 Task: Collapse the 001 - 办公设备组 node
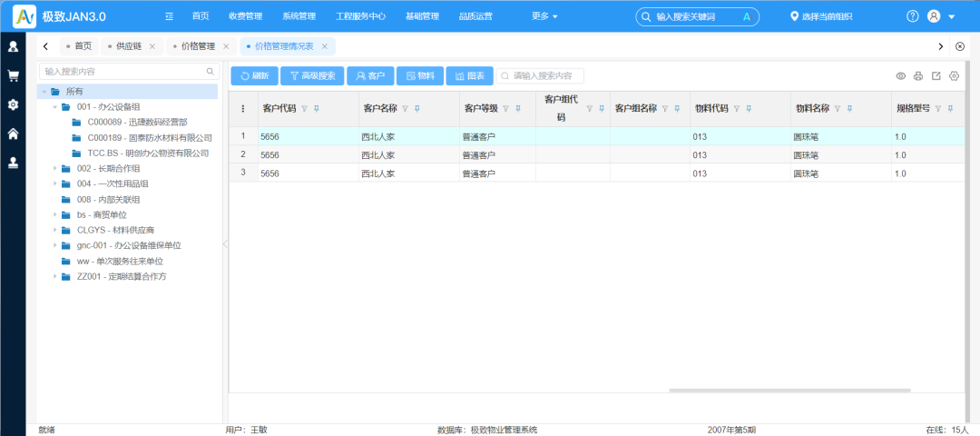click(55, 107)
